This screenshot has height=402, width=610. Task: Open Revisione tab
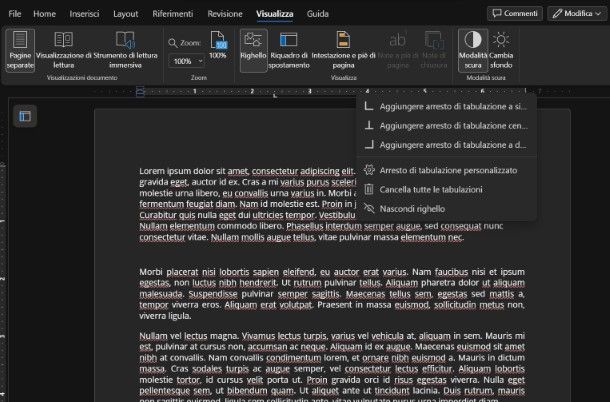click(x=225, y=14)
